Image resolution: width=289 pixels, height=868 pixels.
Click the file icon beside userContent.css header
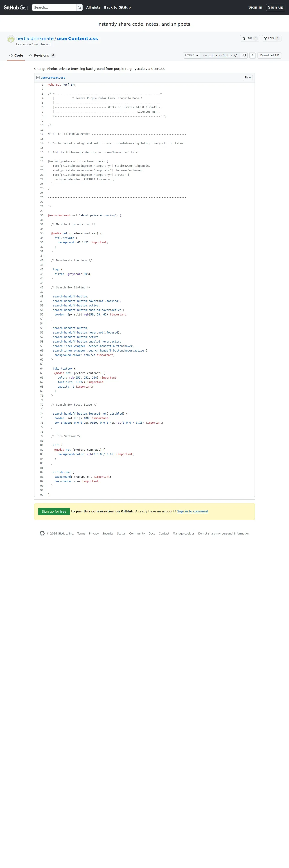coord(38,78)
